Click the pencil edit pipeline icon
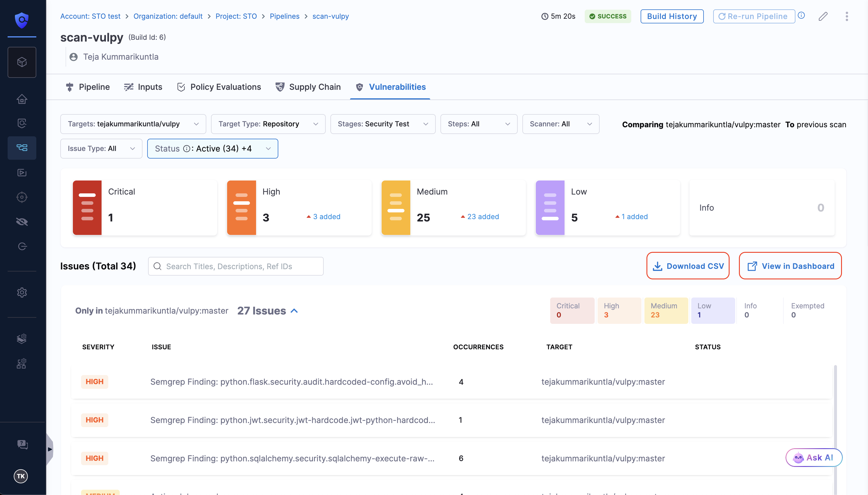The width and height of the screenshot is (868, 495). (823, 16)
